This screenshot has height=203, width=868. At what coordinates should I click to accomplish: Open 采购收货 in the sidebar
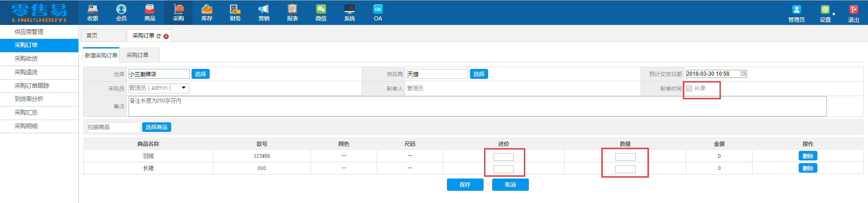tap(39, 59)
